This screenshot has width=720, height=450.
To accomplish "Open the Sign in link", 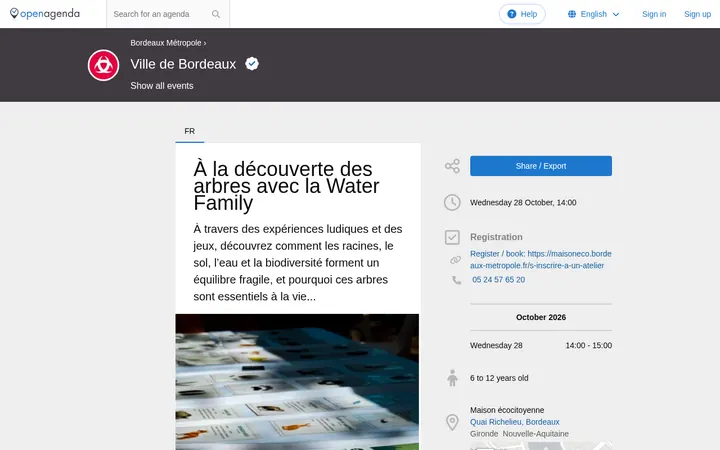I will pos(654,14).
